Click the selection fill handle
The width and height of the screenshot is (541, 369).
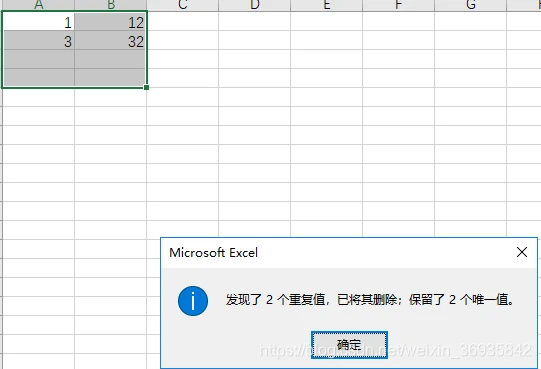tap(147, 87)
